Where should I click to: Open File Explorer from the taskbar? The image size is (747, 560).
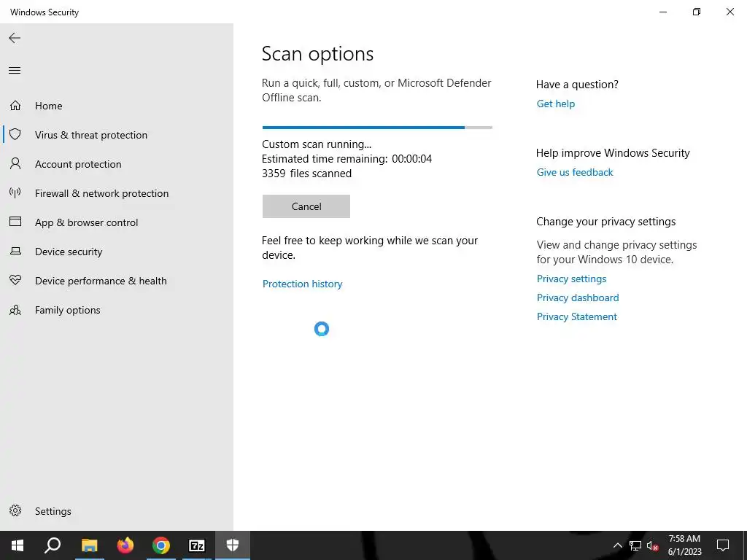tap(89, 545)
